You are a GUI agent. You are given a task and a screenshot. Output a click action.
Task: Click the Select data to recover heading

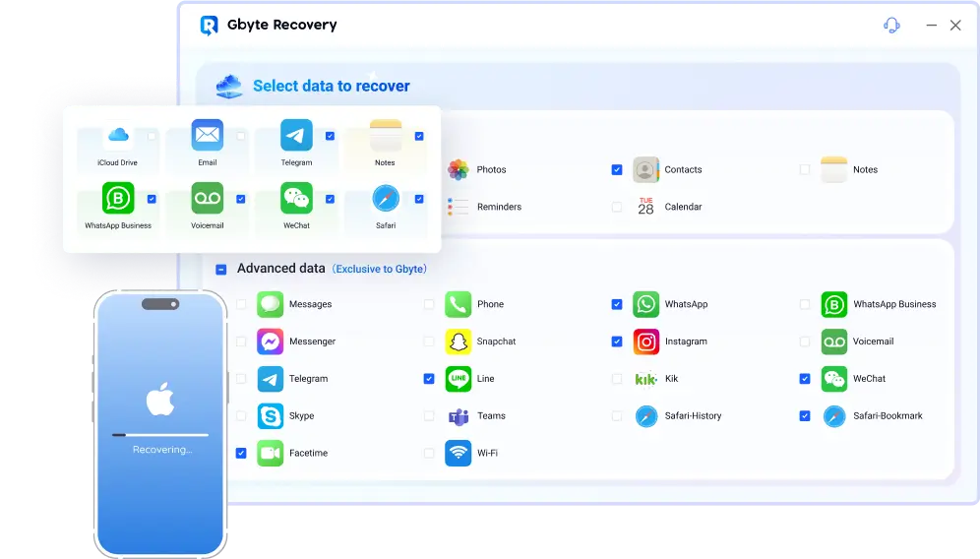pos(332,86)
